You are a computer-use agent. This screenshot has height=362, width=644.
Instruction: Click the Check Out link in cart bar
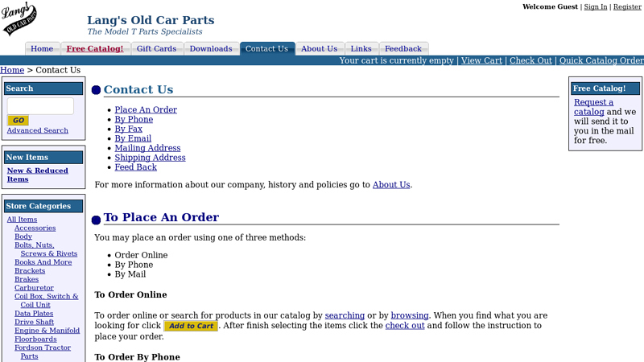(x=530, y=60)
